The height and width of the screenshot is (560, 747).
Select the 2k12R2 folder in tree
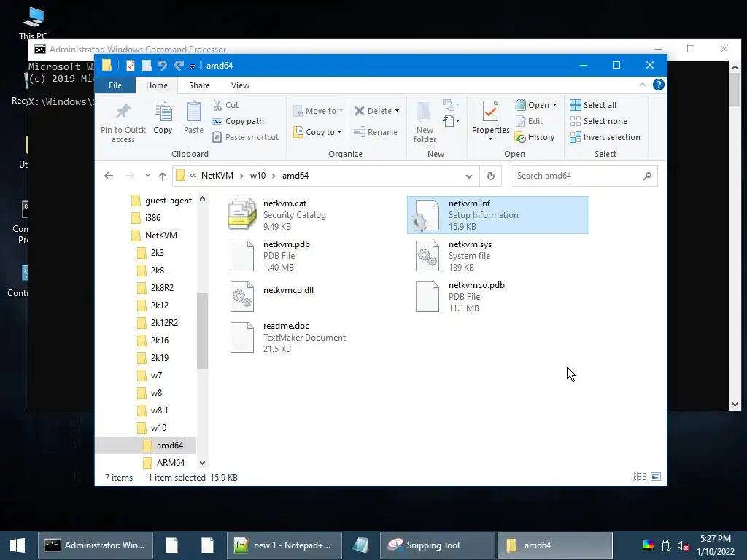coord(158,323)
